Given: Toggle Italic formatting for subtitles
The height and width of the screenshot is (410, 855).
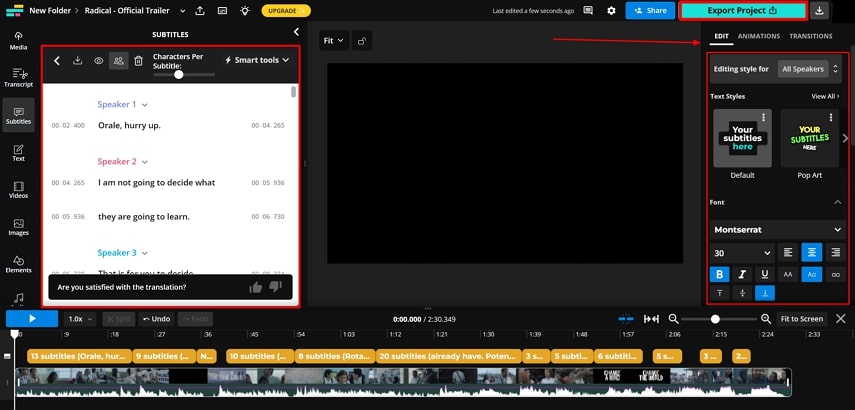Looking at the screenshot, I should tap(742, 275).
